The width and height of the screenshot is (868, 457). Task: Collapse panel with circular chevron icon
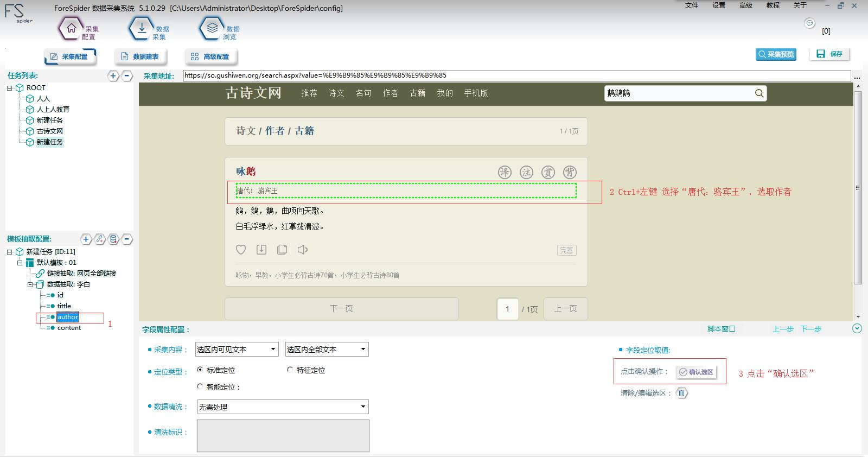(857, 328)
